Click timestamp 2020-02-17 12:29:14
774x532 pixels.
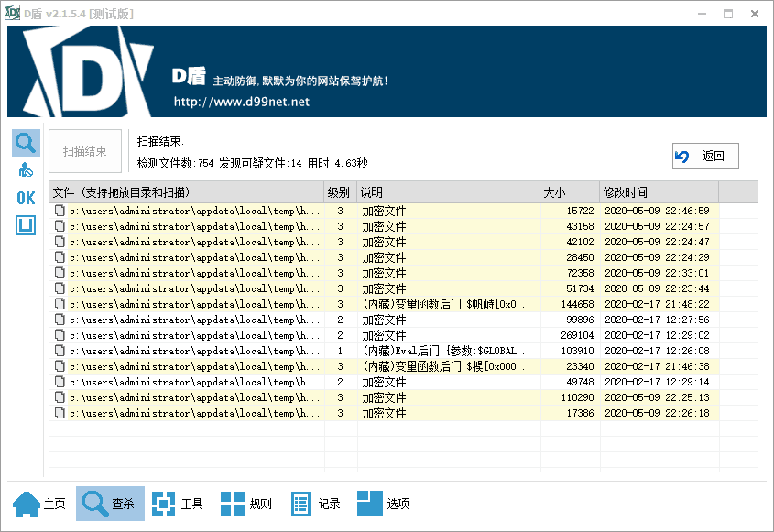(x=657, y=382)
